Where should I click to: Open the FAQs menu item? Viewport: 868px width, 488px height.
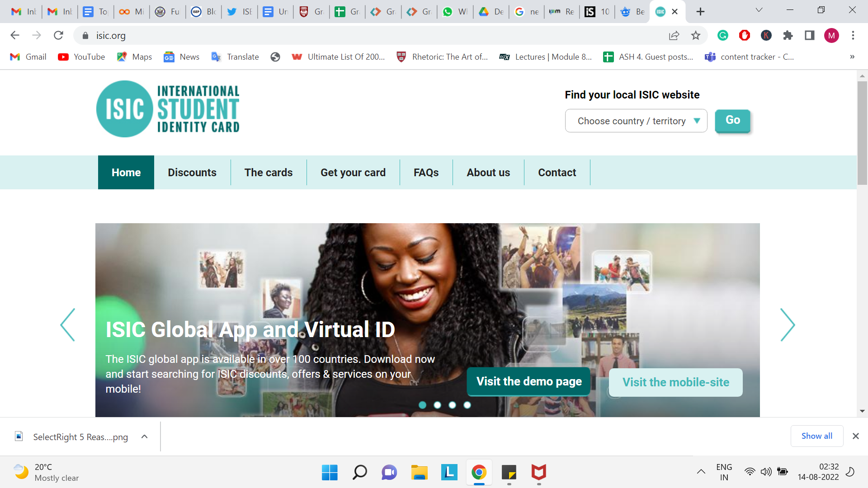point(426,173)
